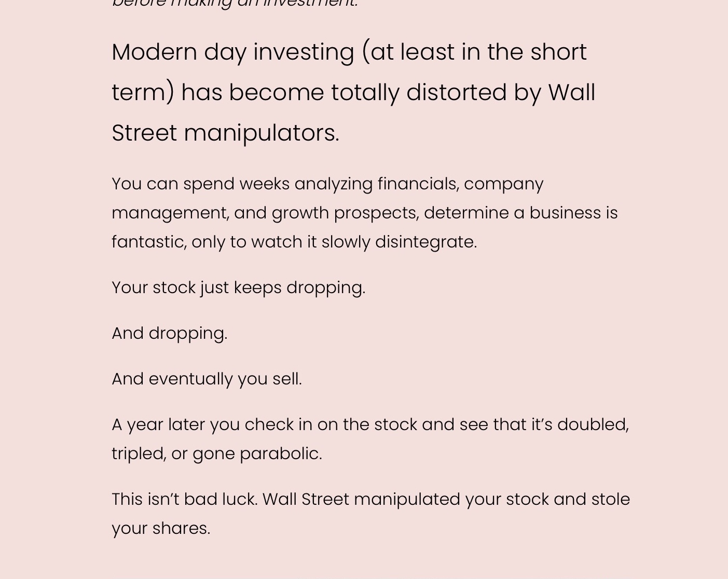Click the heading starting 'Modern day investing'
728x579 pixels.
point(353,92)
